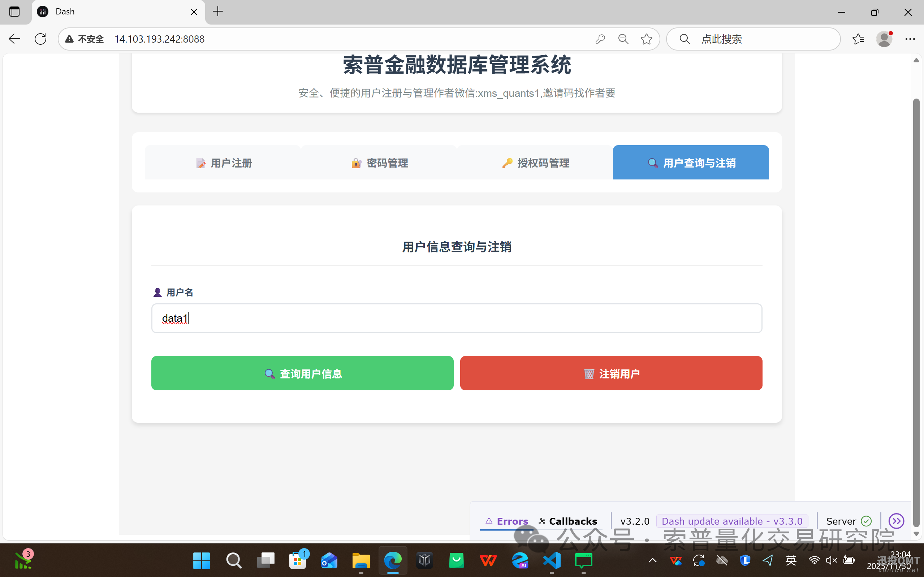Click the green 查询用户信息 button
The height and width of the screenshot is (577, 924).
pos(302,373)
